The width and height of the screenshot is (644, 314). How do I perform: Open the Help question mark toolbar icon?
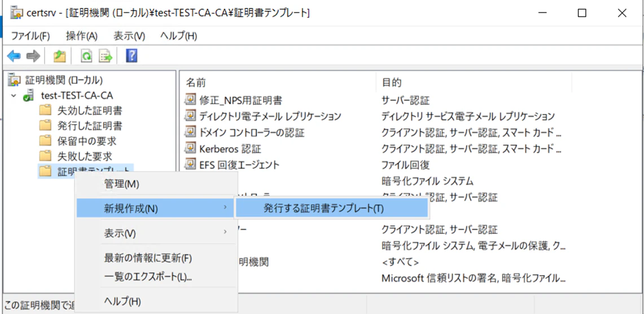tap(132, 56)
